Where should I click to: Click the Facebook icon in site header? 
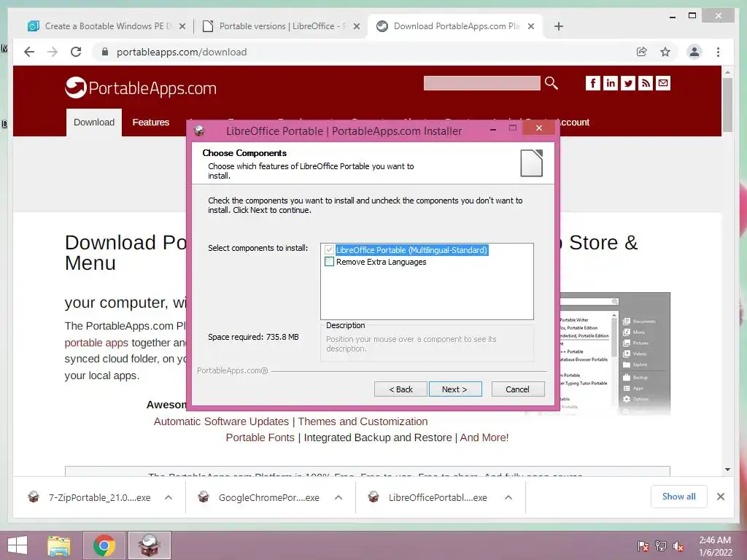[592, 83]
